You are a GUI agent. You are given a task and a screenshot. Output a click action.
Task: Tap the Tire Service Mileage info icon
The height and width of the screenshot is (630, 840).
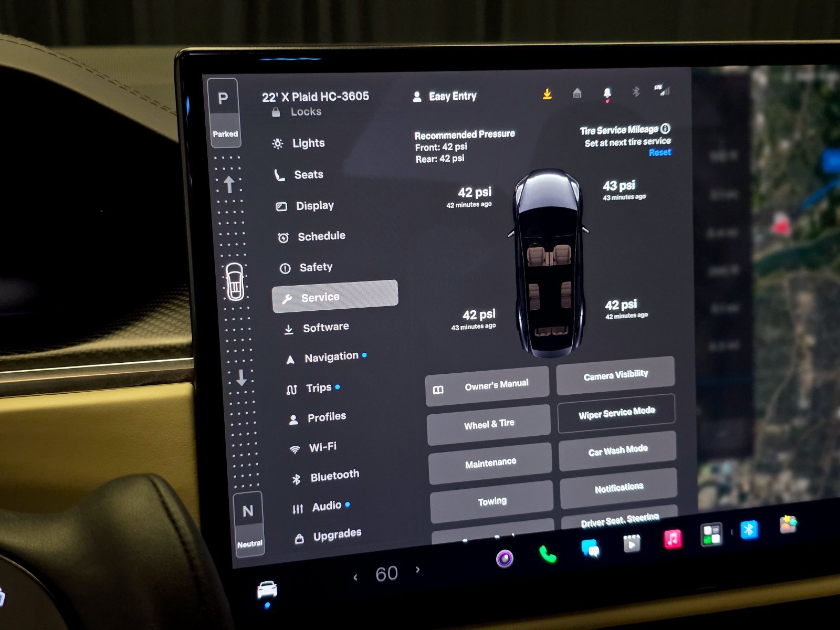point(665,128)
